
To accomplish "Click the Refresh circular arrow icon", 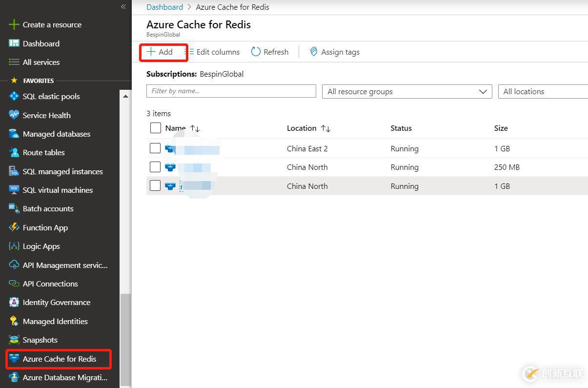I will (x=256, y=52).
